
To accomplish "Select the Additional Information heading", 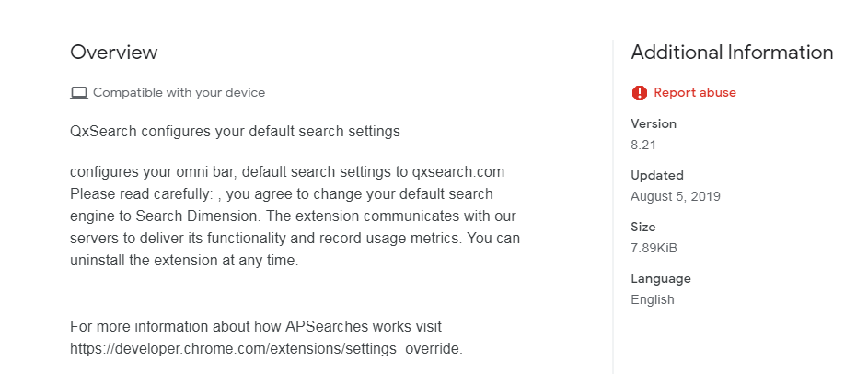I will pyautogui.click(x=732, y=53).
